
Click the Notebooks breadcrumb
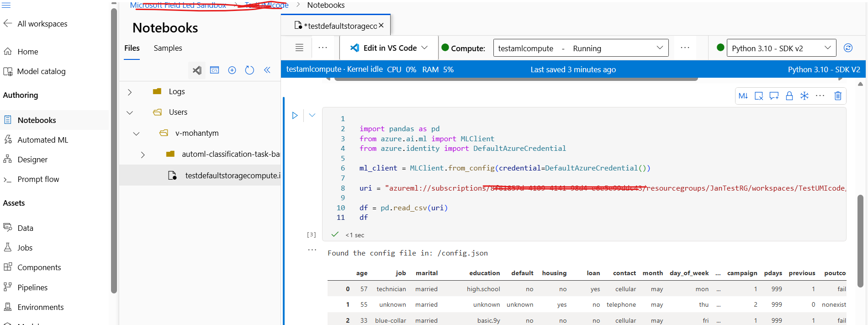click(326, 5)
